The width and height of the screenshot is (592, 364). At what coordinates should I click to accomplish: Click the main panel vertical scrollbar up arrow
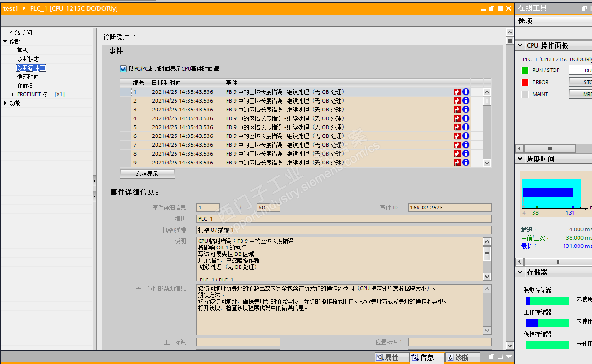point(509,32)
